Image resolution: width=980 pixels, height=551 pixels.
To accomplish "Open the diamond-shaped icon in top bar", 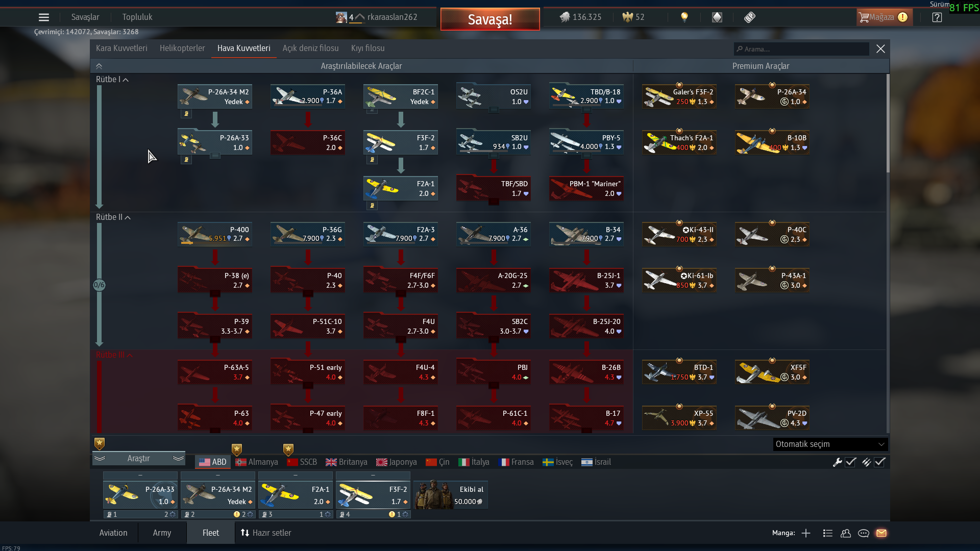I will point(717,17).
